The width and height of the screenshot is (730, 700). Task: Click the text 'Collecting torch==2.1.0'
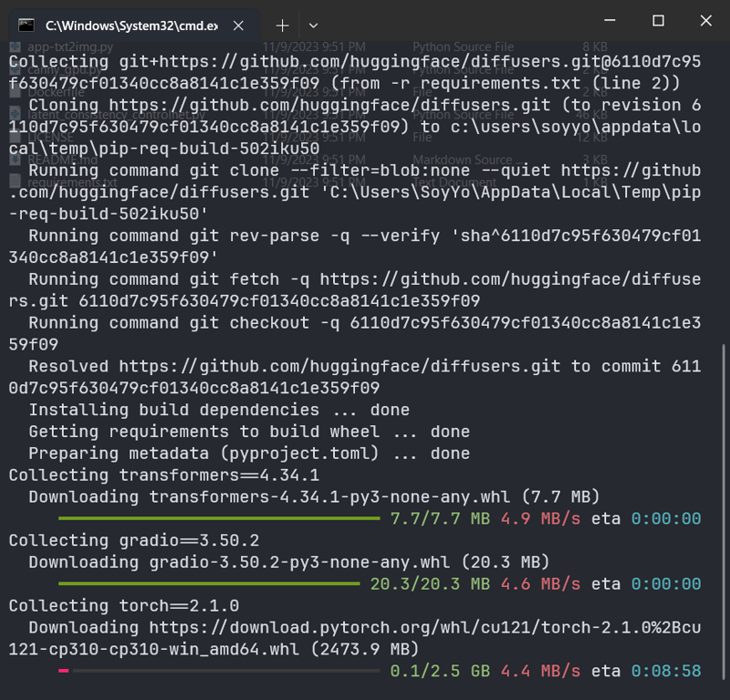tap(124, 605)
